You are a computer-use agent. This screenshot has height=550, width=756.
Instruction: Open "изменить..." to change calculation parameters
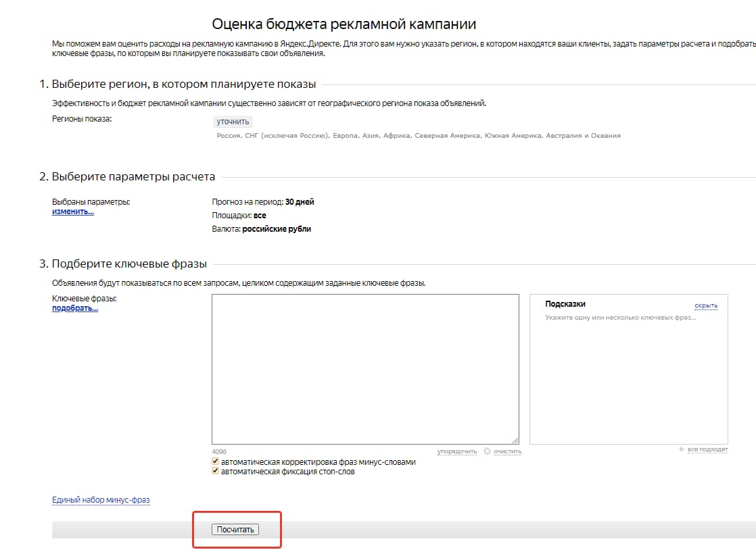(x=73, y=211)
